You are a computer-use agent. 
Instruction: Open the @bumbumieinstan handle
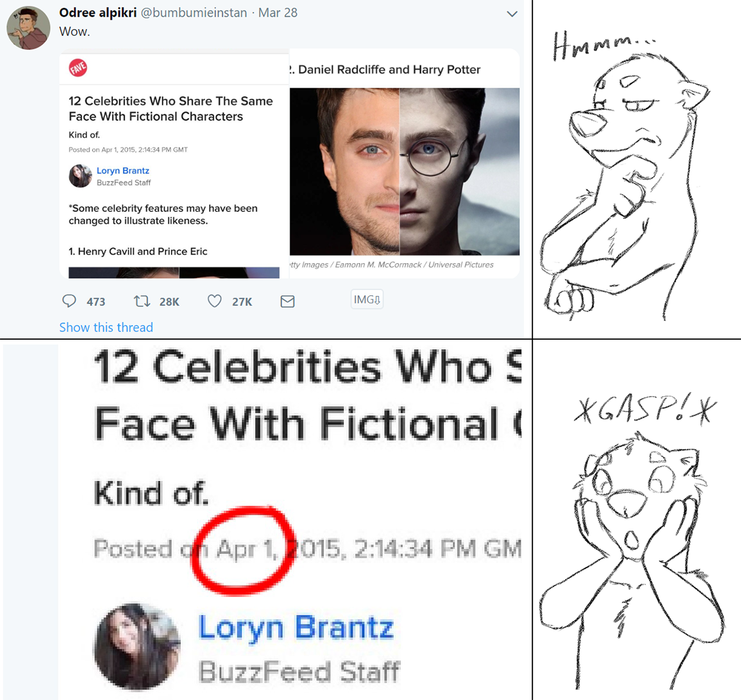194,12
